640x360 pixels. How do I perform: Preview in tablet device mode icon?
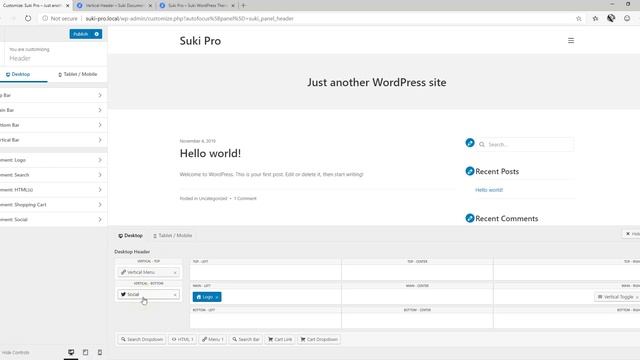[85, 352]
